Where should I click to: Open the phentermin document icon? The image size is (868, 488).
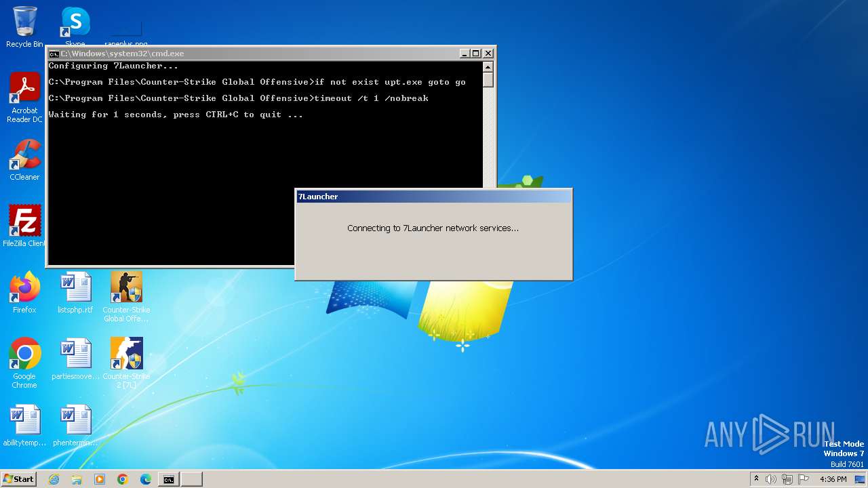click(x=75, y=426)
